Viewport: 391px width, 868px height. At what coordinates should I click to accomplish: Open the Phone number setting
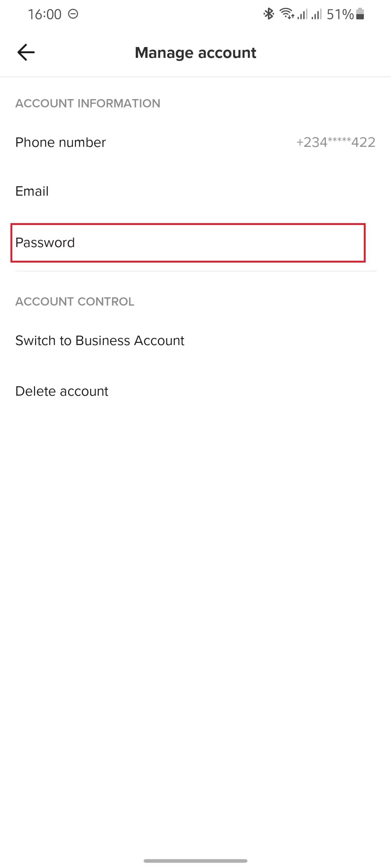(195, 142)
